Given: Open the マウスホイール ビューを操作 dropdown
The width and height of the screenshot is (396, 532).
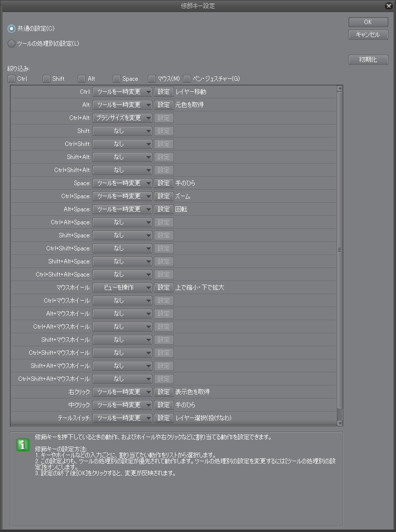Looking at the screenshot, I should (x=122, y=288).
